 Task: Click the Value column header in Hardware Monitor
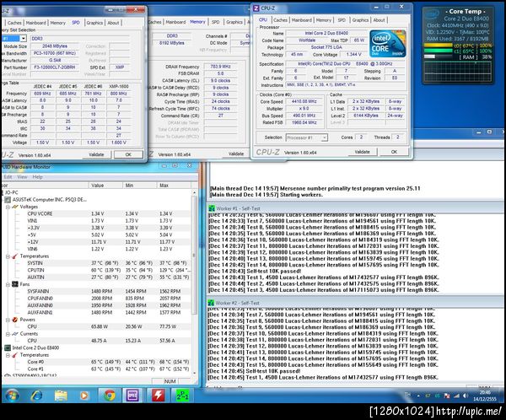pyautogui.click(x=105, y=186)
